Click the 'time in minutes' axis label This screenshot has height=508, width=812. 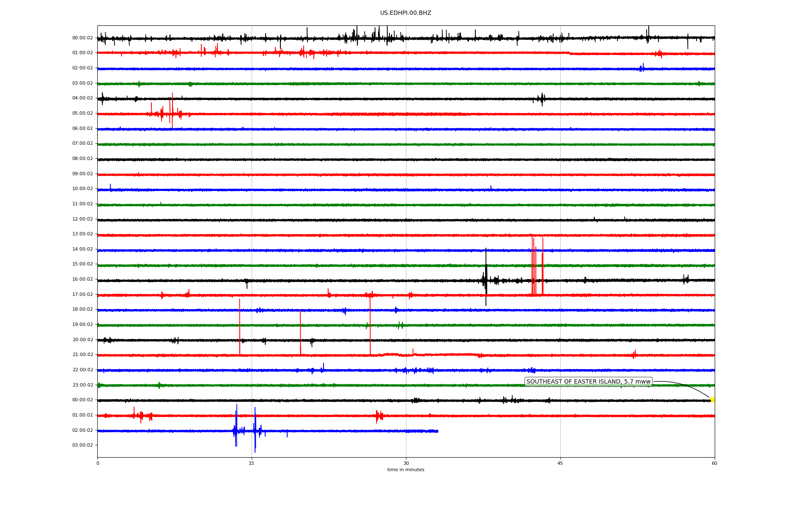[x=406, y=470]
